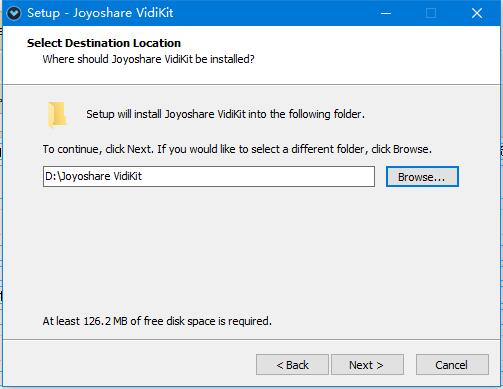The height and width of the screenshot is (389, 503).
Task: Click 'Where should Joyoshare VidiKit be installed?' text
Action: tap(148, 59)
